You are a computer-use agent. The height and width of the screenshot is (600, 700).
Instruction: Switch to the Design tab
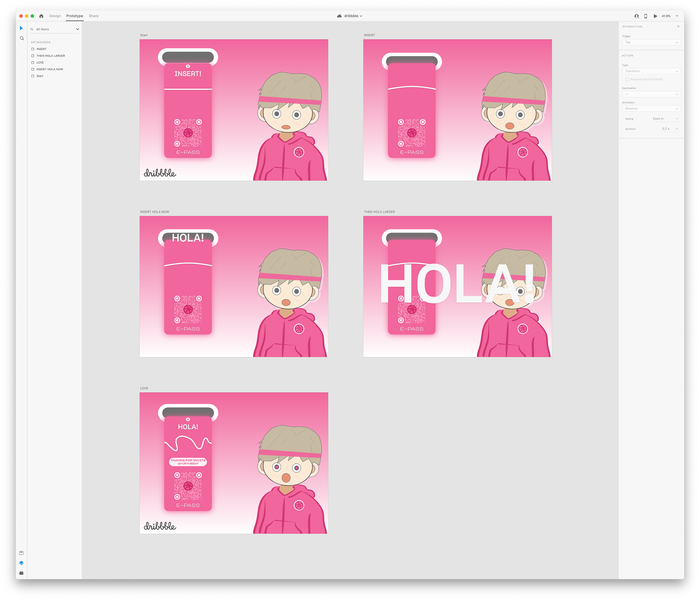pos(55,16)
